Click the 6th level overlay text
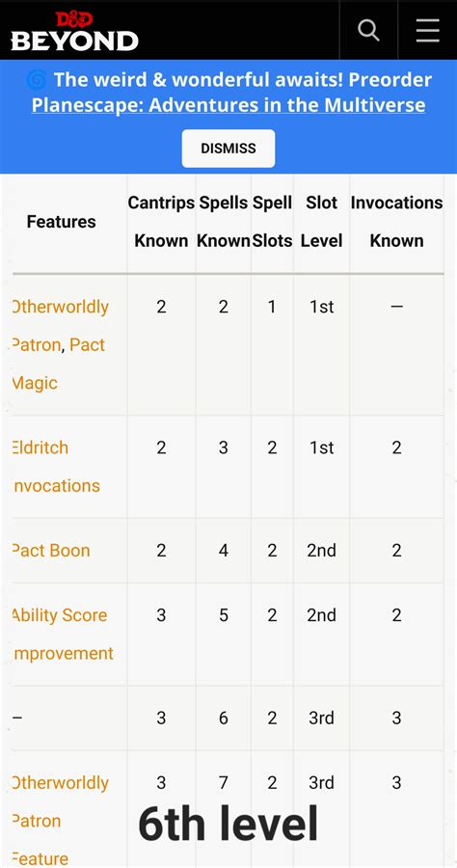This screenshot has height=868, width=457. click(x=228, y=823)
